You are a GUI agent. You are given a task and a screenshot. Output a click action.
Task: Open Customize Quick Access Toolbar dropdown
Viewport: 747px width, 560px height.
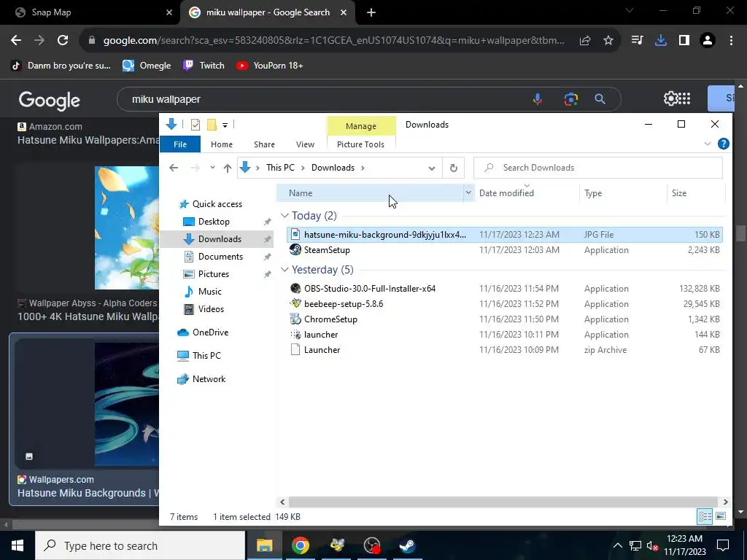click(225, 125)
